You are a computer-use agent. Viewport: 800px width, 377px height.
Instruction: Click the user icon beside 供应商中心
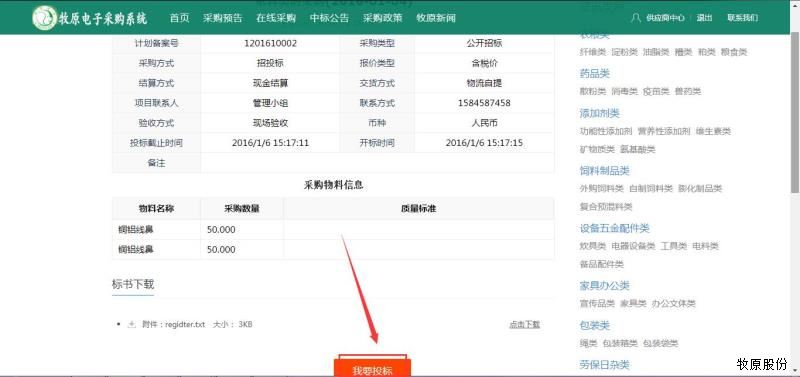tap(636, 18)
